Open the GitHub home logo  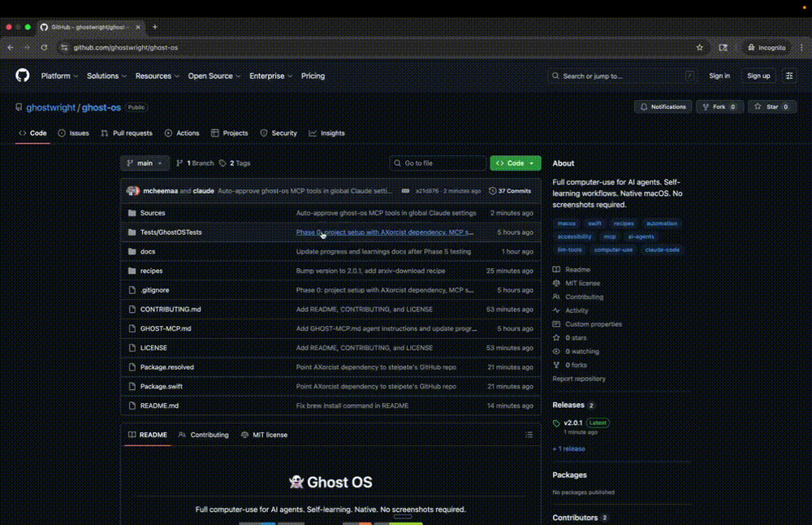point(23,76)
